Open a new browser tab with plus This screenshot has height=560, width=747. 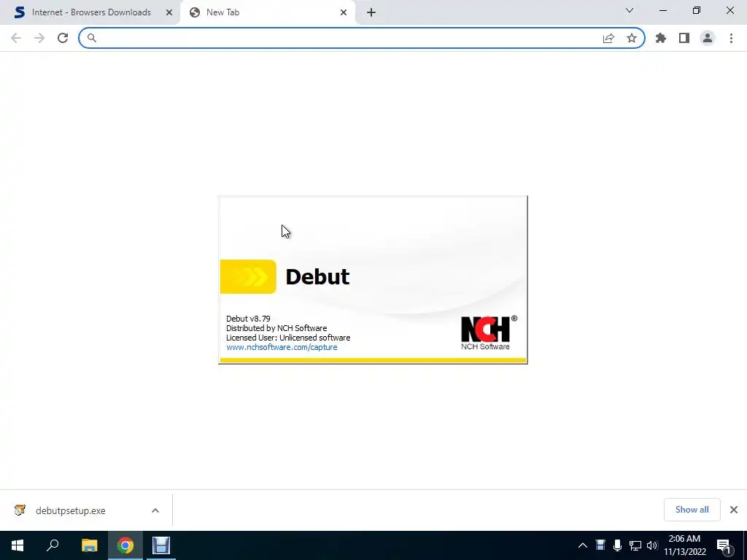tap(371, 12)
